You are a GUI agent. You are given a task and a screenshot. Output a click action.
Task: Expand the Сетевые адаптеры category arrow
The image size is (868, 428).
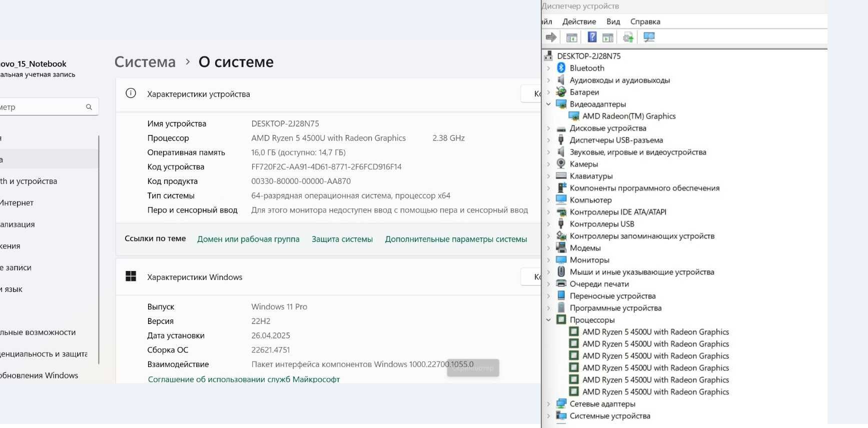(x=548, y=404)
